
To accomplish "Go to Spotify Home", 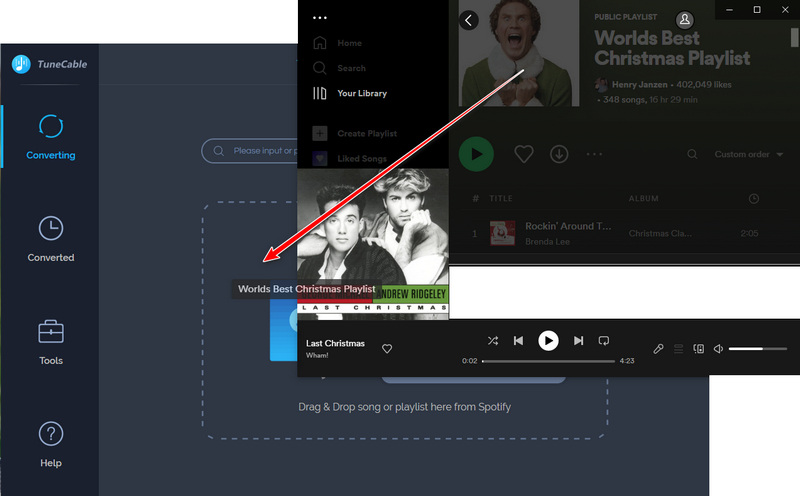I will tap(338, 43).
